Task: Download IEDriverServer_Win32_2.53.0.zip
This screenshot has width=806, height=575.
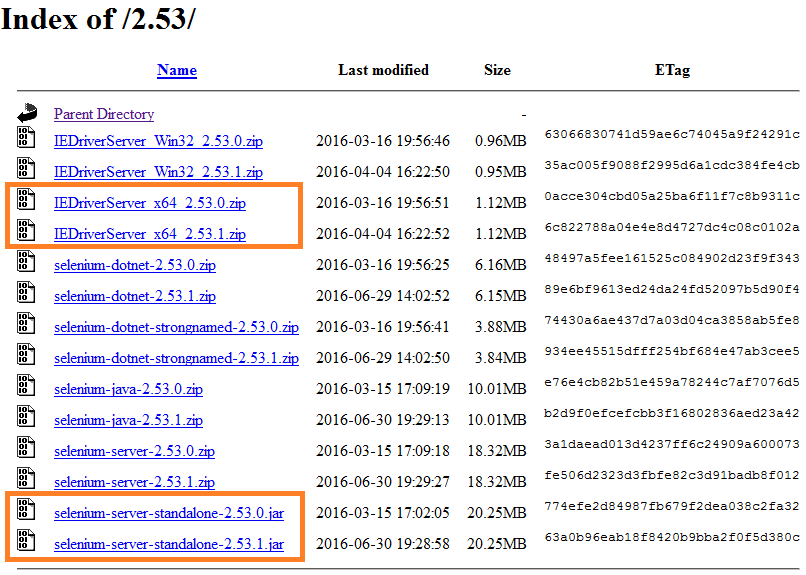Action: click(158, 141)
